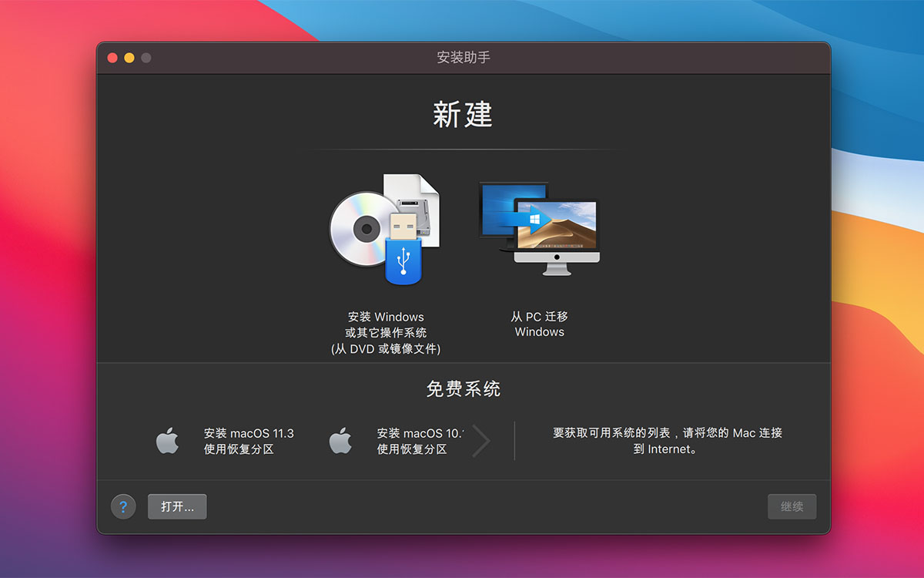Click the 安装助手 window title
The width and height of the screenshot is (924, 578).
[464, 58]
